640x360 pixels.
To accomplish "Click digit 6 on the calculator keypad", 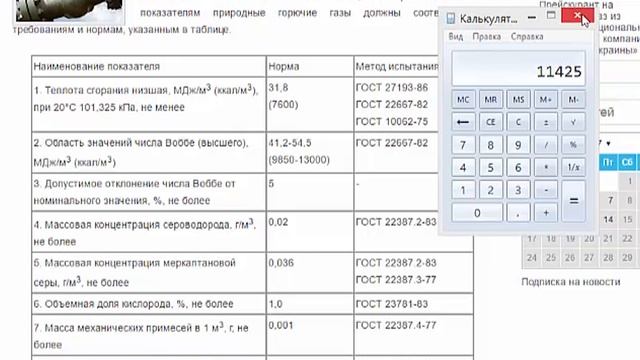I will point(518,167).
